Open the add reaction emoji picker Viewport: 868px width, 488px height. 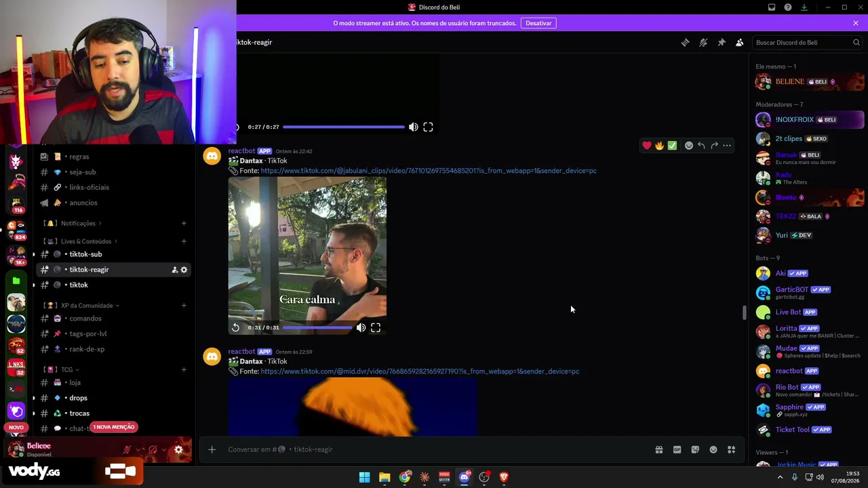pos(688,146)
